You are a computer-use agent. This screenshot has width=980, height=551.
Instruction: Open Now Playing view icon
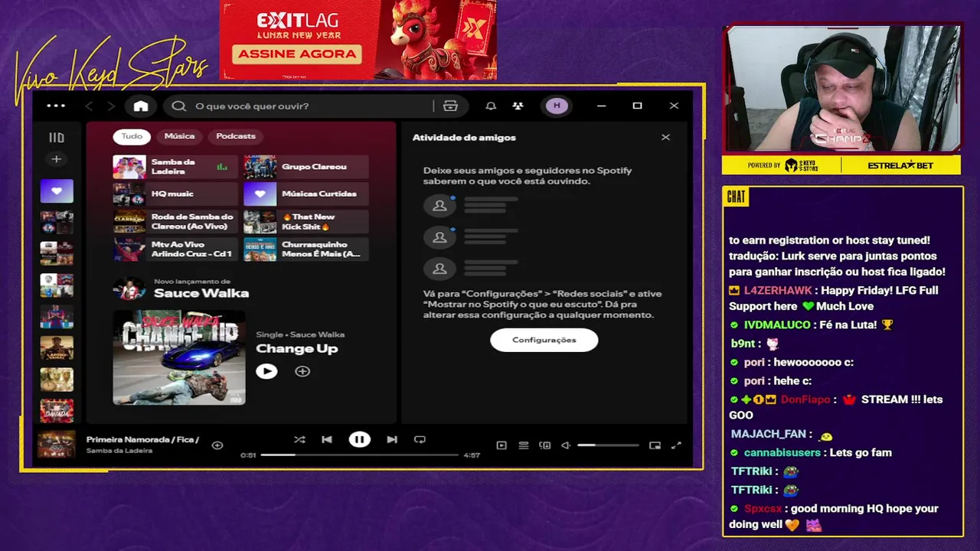coord(501,445)
